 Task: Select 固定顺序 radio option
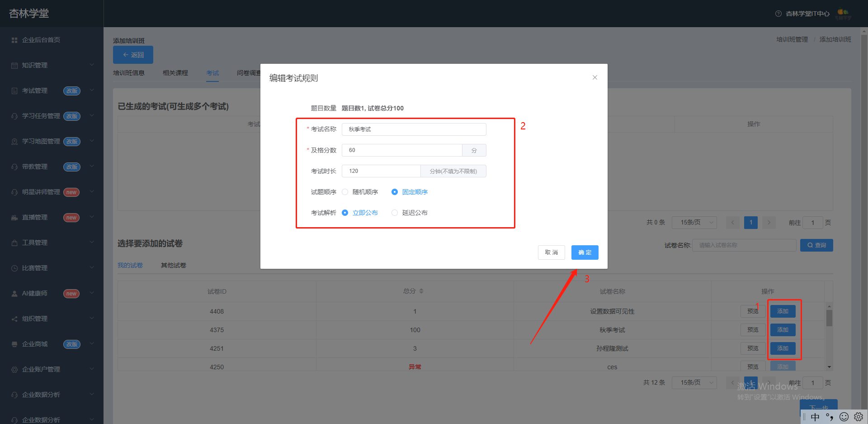pyautogui.click(x=395, y=192)
